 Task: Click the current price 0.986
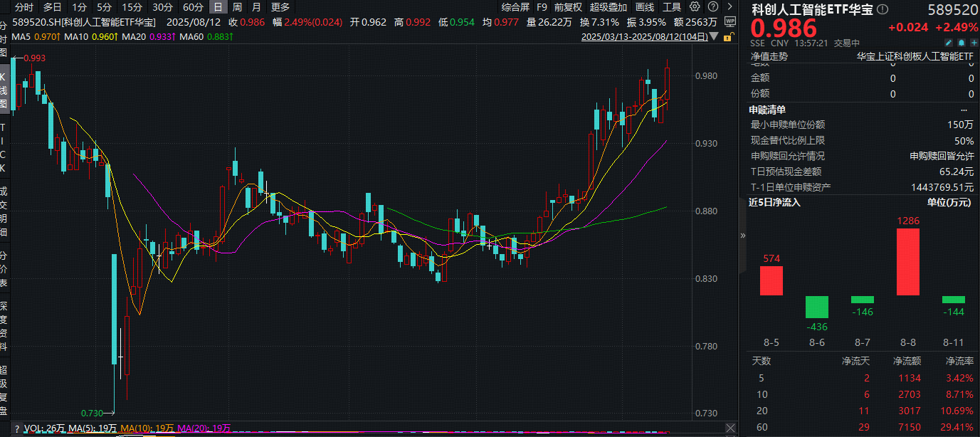[x=784, y=29]
